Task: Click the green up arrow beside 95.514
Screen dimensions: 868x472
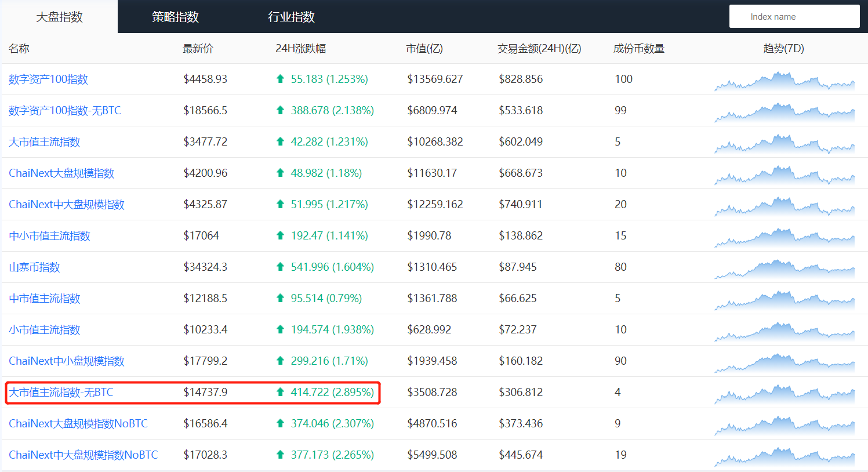Action: click(281, 298)
